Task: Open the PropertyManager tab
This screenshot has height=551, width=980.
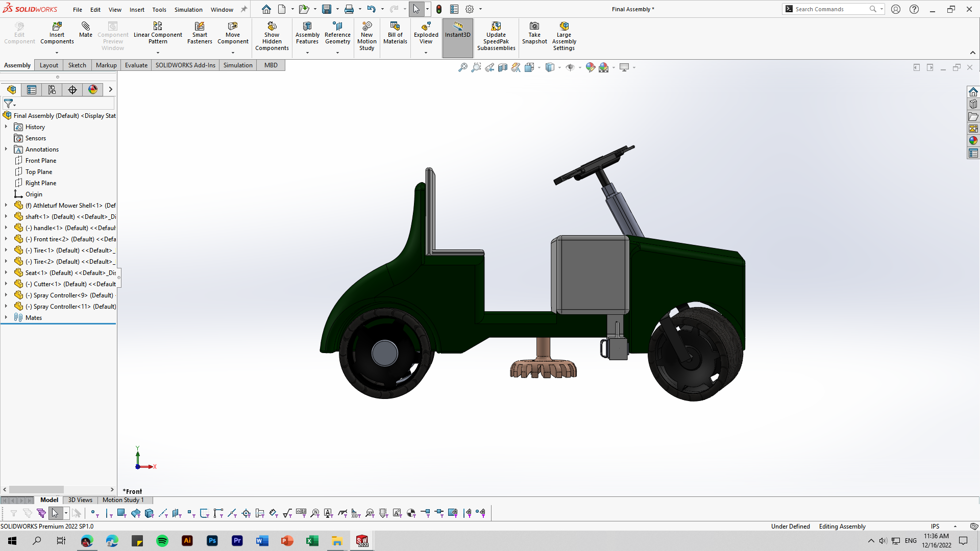Action: pyautogui.click(x=32, y=90)
